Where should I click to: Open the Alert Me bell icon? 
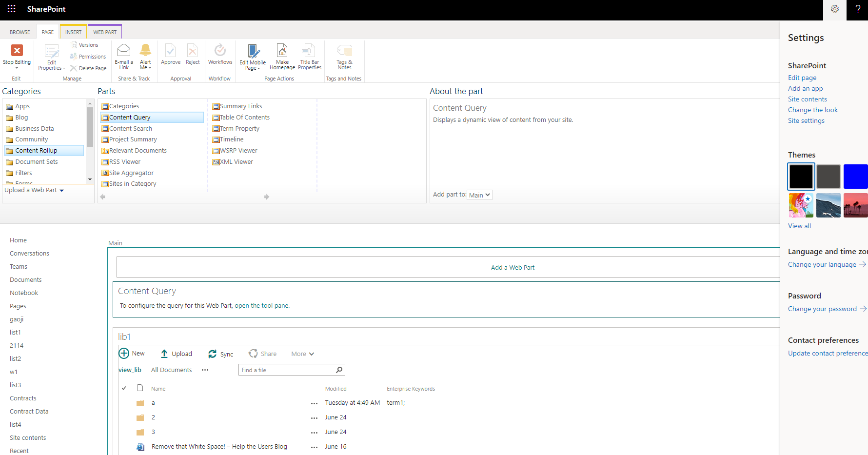click(145, 50)
